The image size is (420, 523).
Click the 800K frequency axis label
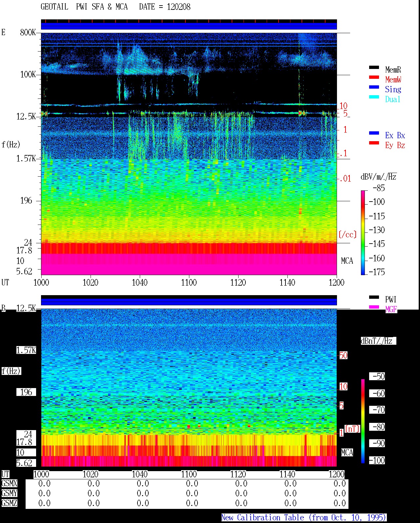point(28,33)
